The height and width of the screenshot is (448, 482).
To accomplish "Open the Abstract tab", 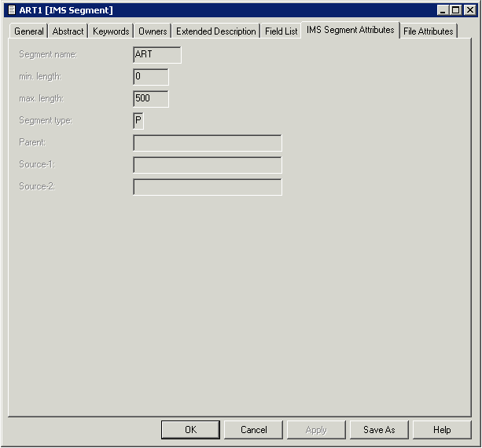I will click(x=68, y=31).
